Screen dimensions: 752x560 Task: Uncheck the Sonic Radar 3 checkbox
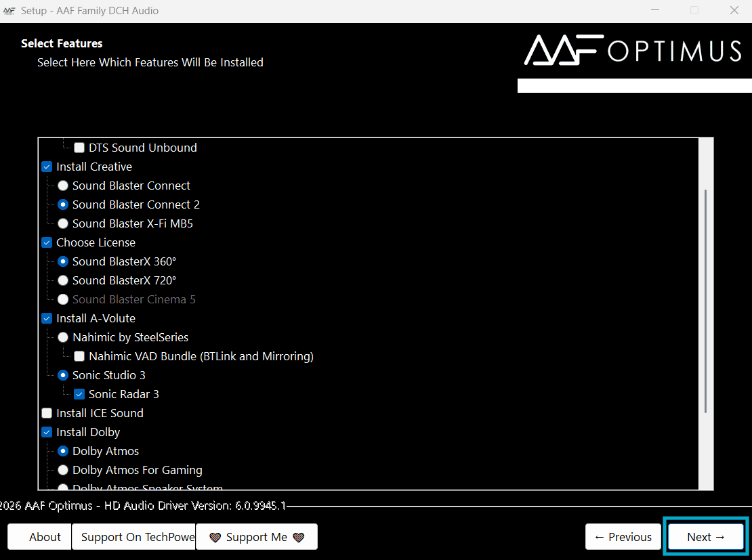pyautogui.click(x=79, y=394)
